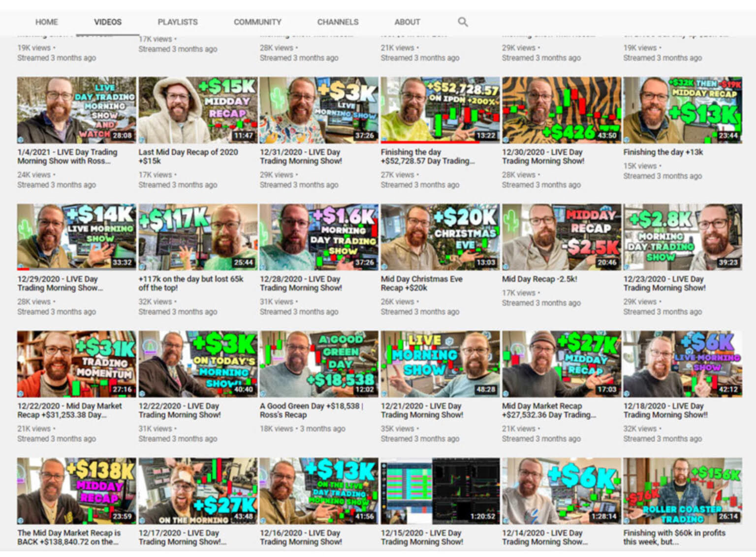This screenshot has width=756, height=557.
Task: Play the +$138K Midday Recap thumbnail
Action: coord(76,491)
